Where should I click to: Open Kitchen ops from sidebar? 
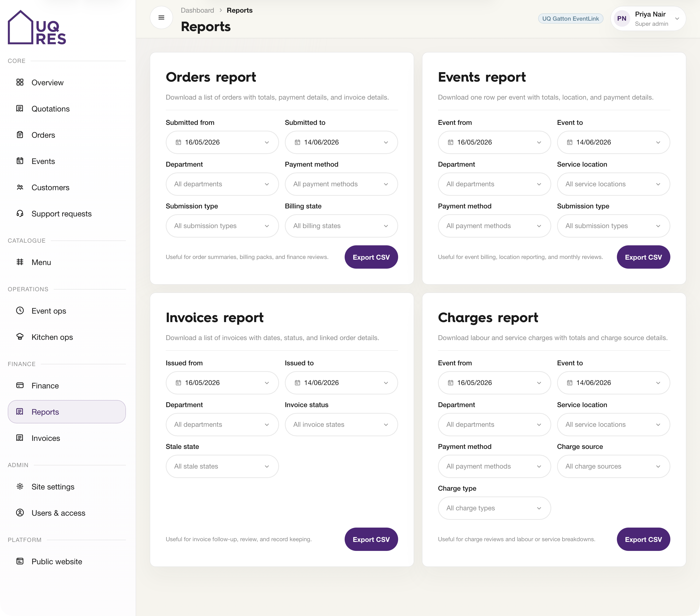point(67,337)
